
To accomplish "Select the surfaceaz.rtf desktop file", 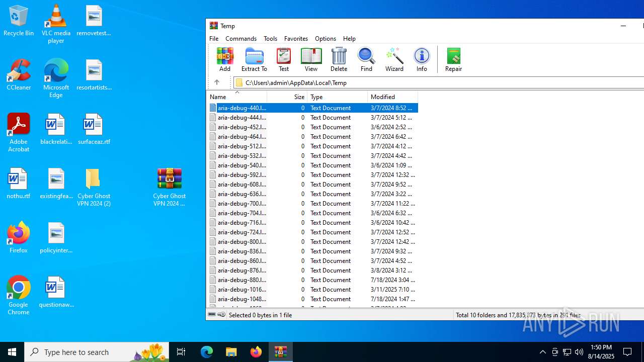I will click(x=94, y=129).
